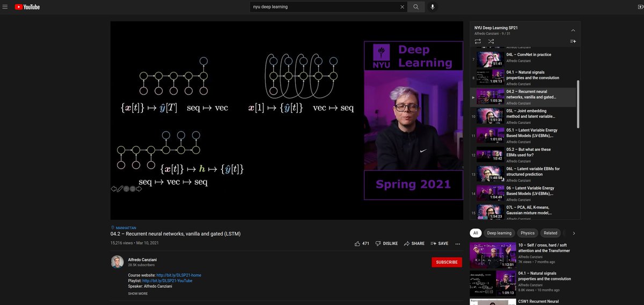Collapse the NYU Deep Learning SP21 playlist panel

[573, 30]
